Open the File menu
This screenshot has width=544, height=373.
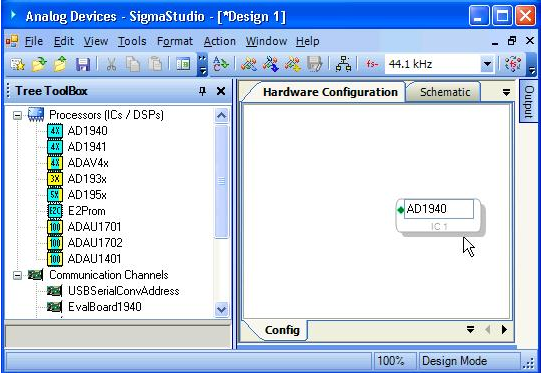(34, 41)
